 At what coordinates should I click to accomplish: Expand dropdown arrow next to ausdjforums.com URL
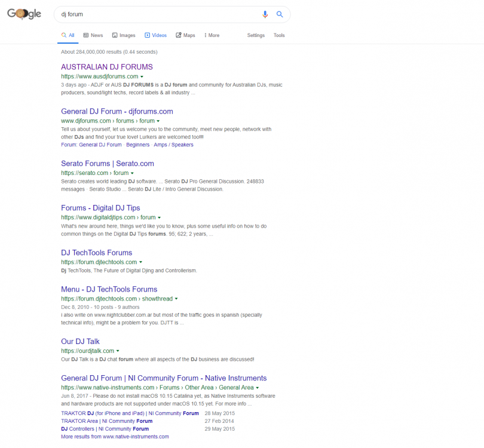click(142, 76)
